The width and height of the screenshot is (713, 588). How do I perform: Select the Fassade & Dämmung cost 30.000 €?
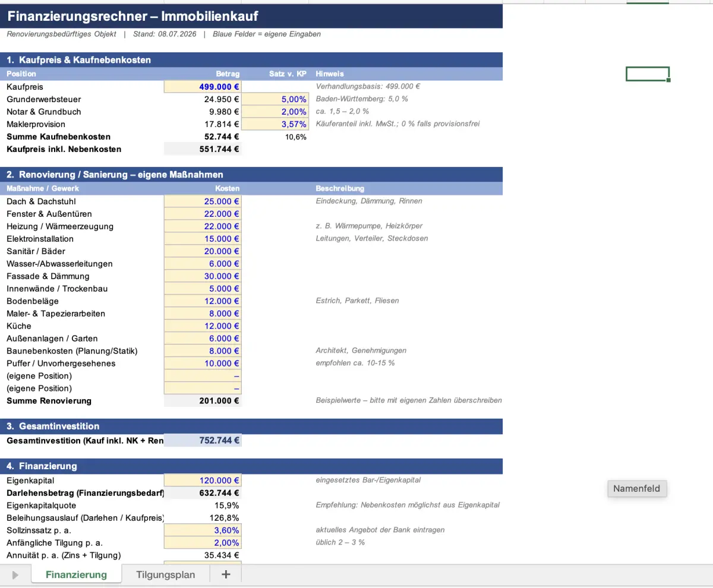click(203, 276)
